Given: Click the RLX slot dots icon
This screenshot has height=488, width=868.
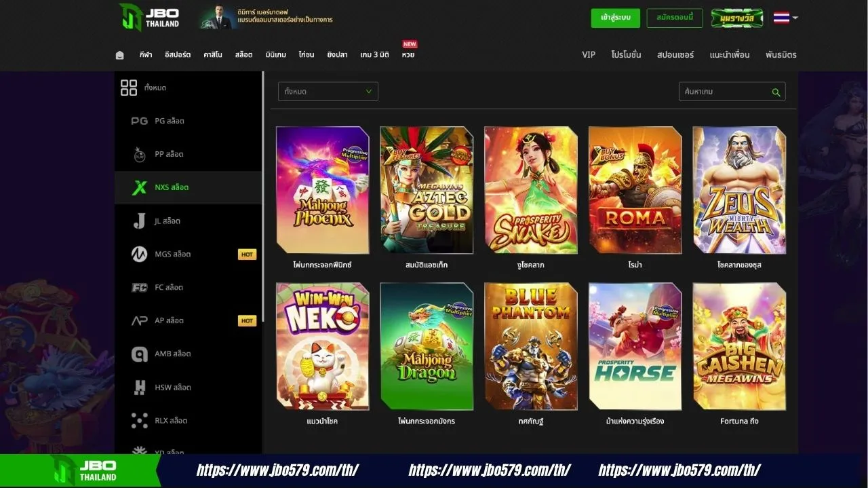Looking at the screenshot, I should 139,420.
